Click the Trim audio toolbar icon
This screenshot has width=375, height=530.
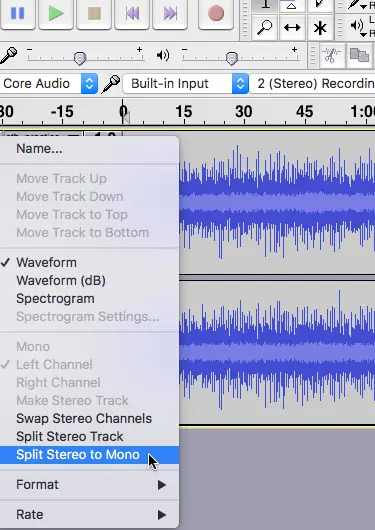(x=332, y=55)
